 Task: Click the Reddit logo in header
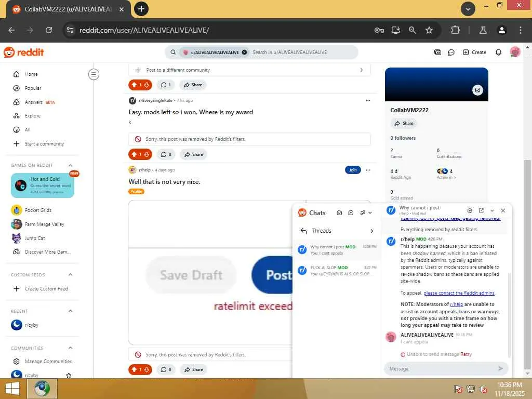click(x=24, y=52)
